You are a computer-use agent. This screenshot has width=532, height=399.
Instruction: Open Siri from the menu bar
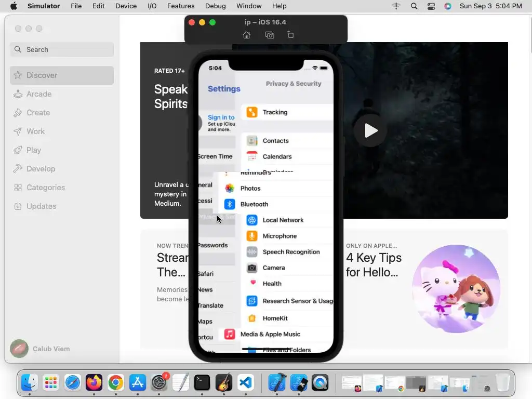click(448, 6)
